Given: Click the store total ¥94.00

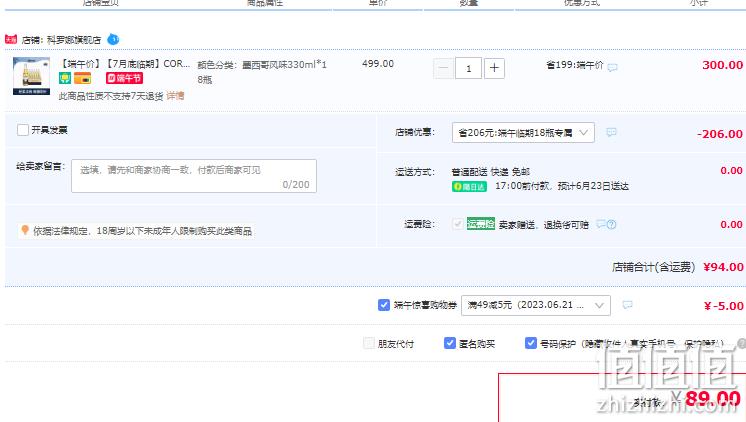Looking at the screenshot, I should click(x=723, y=267).
